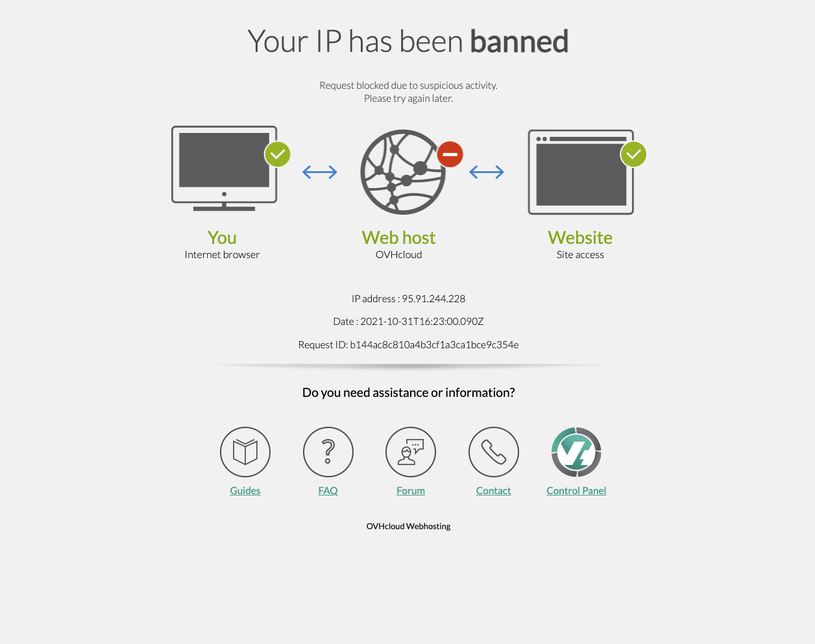Follow the Guides link
The width and height of the screenshot is (815, 644).
point(245,491)
